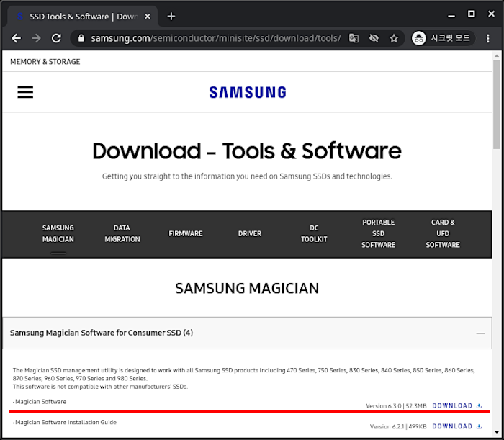This screenshot has height=440, width=504.
Task: Click the 'Version 6.3.0 | 52.3MB' text
Action: click(396, 406)
